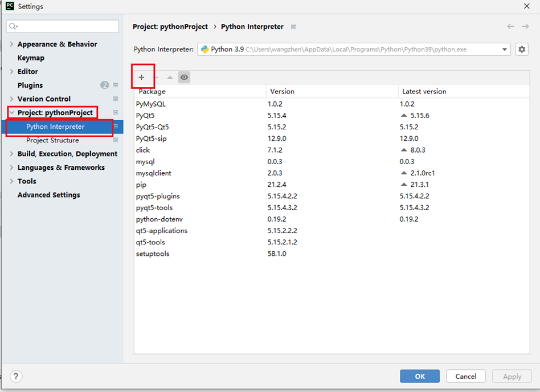Image resolution: width=540 pixels, height=392 pixels.
Task: Open the Plugins settings page
Action: (x=30, y=85)
